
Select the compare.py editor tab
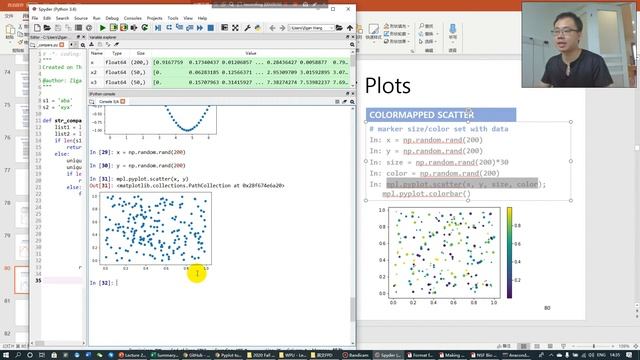click(x=48, y=45)
